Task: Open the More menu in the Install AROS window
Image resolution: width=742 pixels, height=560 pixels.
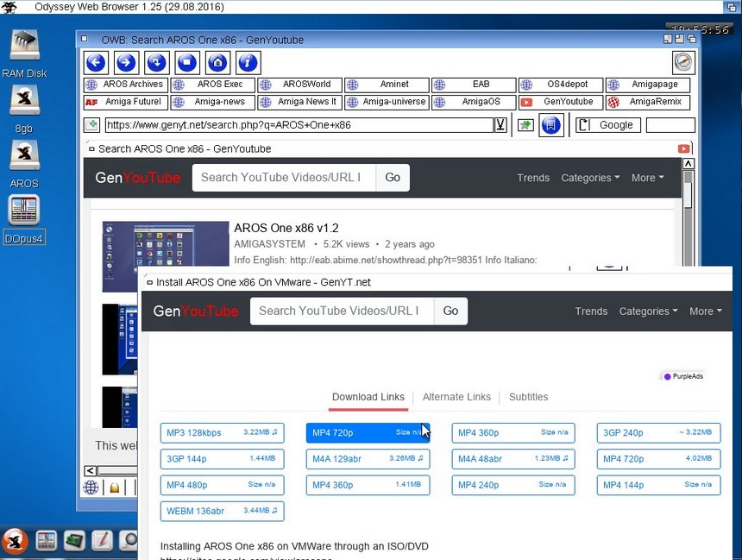Action: [705, 311]
